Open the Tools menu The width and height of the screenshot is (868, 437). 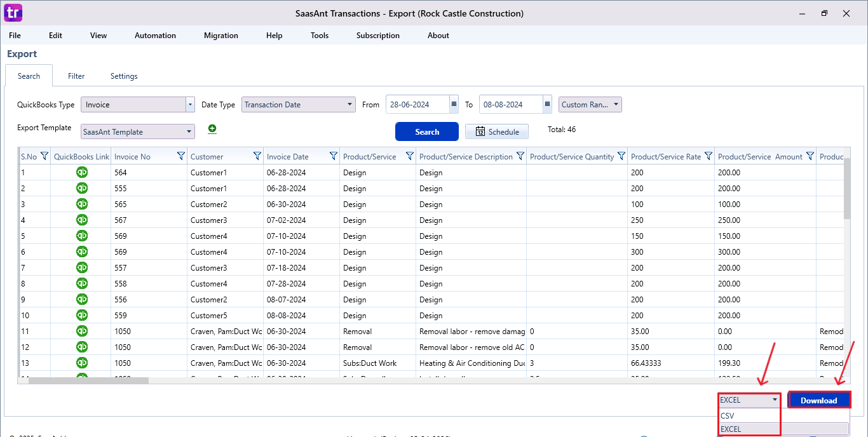pos(320,36)
